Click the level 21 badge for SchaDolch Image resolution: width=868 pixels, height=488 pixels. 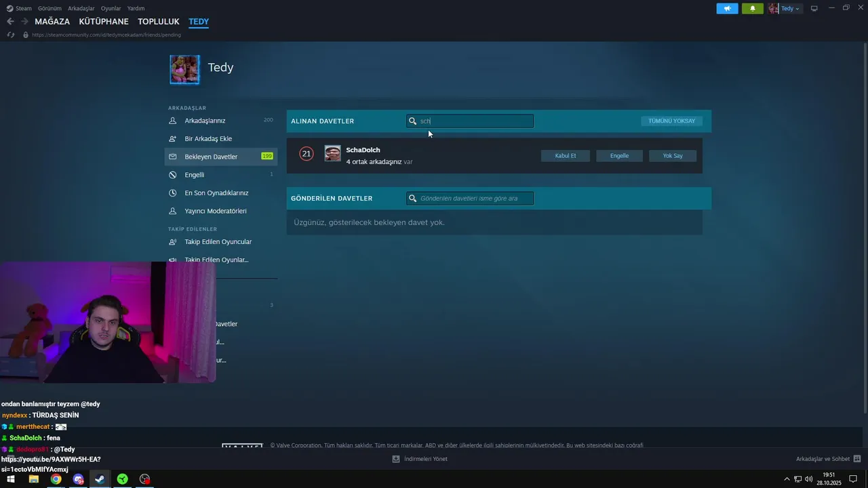[x=307, y=154]
